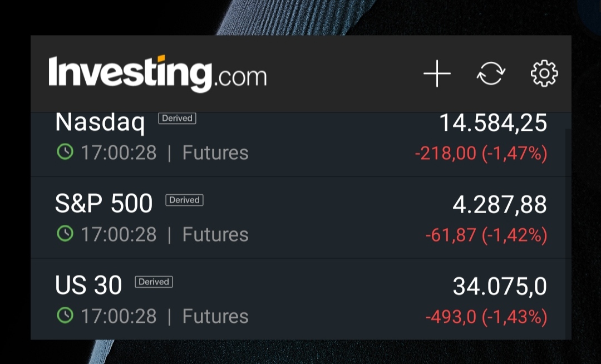Open the Nasdaq futures quote
The image size is (601, 364).
[x=100, y=122]
